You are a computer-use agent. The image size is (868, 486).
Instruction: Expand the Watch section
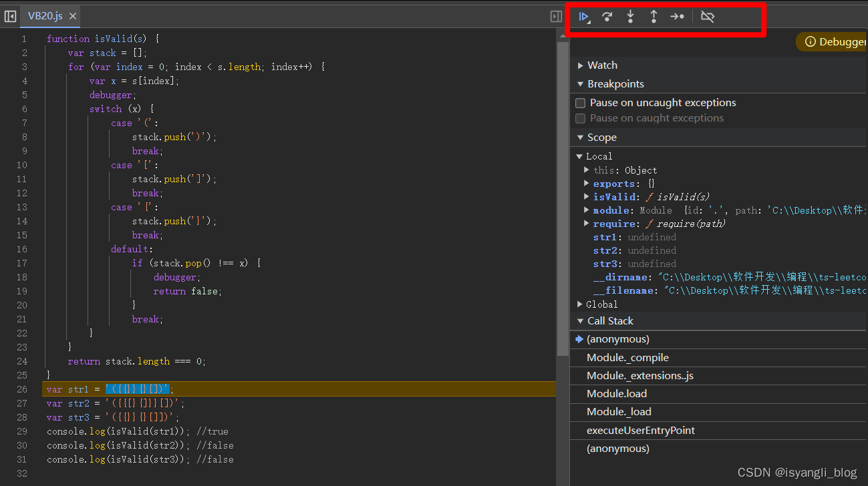pyautogui.click(x=580, y=65)
